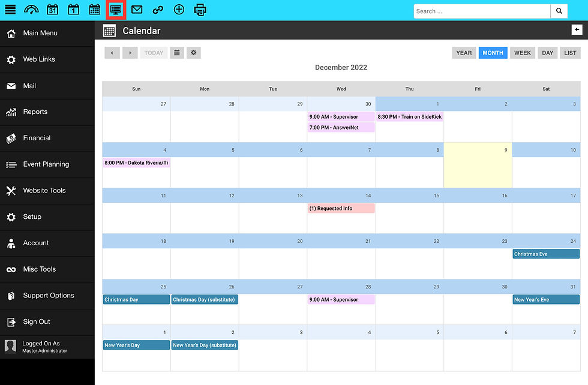Open Website Tools in the sidebar
588x385 pixels.
coord(47,191)
